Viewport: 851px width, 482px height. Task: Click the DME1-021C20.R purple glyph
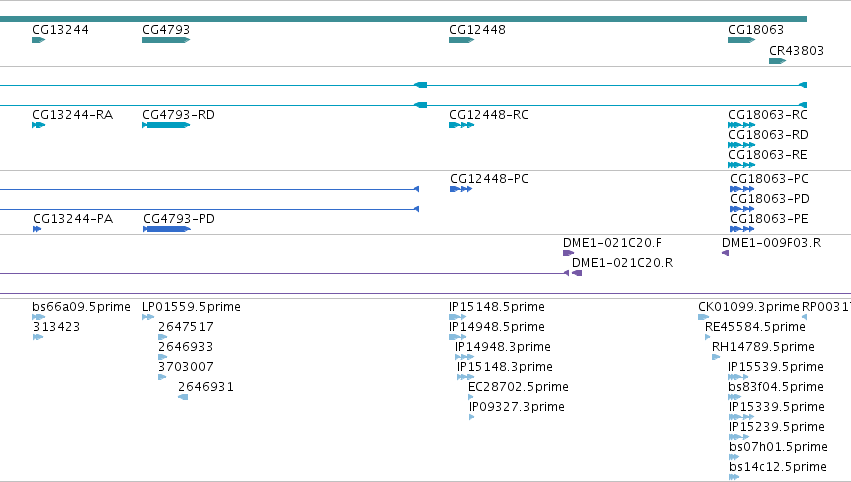577,273
